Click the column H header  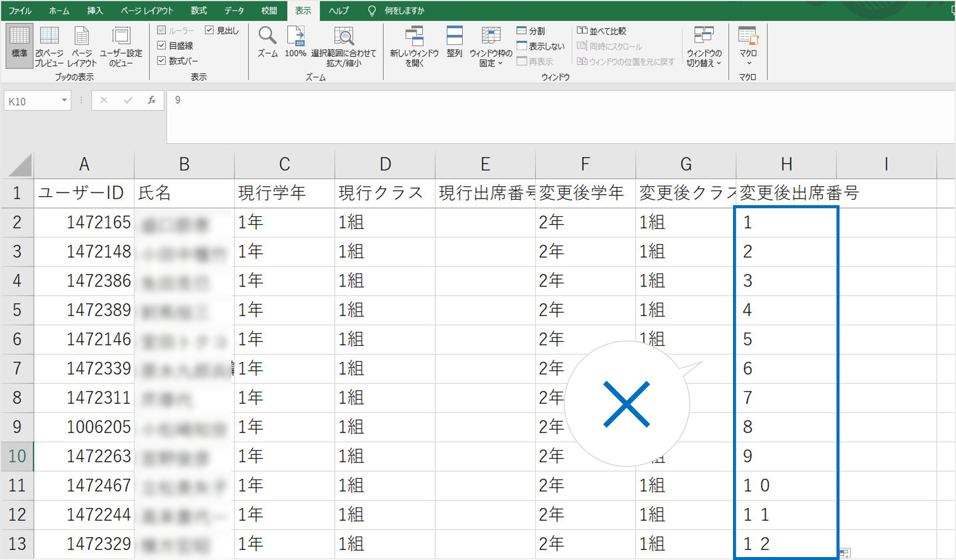pyautogui.click(x=786, y=164)
